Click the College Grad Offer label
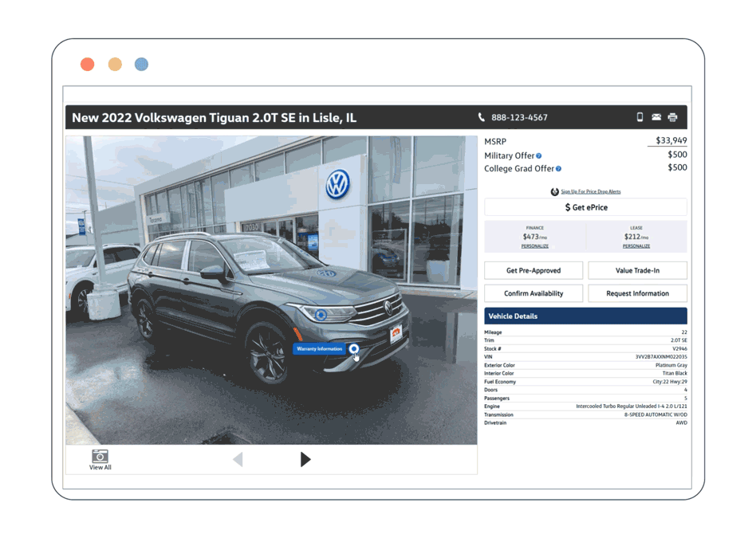756x538 pixels. [x=519, y=169]
